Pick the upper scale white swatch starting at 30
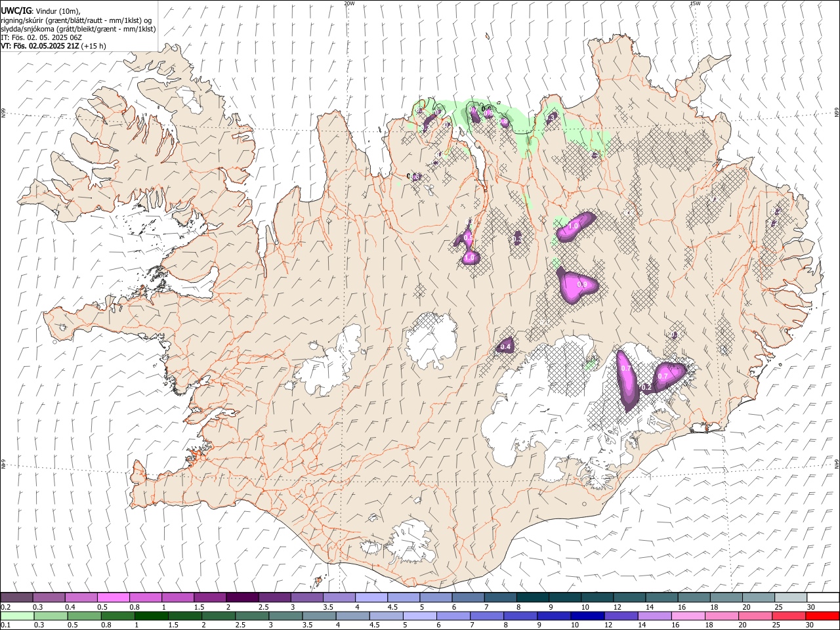Viewport: 840px width, 630px height. 823,597
